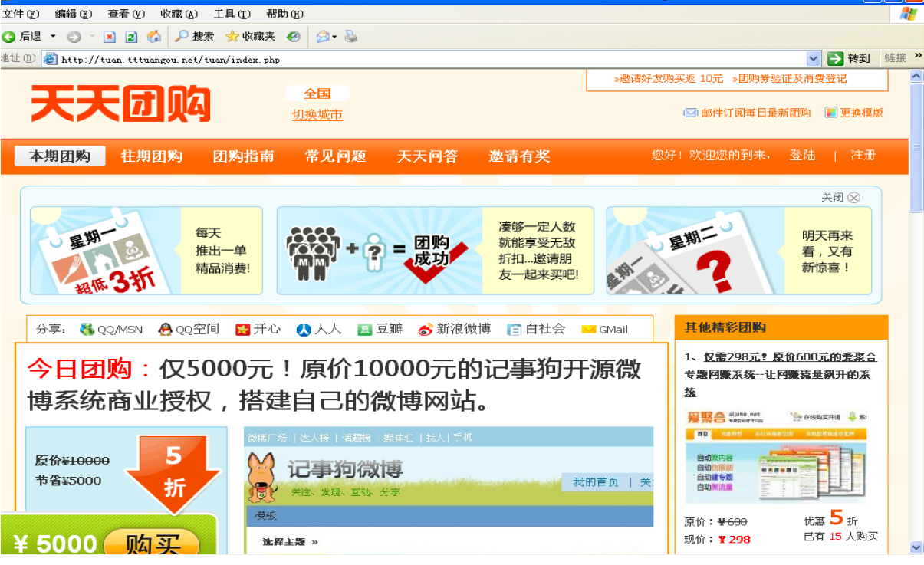This screenshot has width=924, height=565.
Task: Select the 本期团购 navigation tab
Action: 60,156
